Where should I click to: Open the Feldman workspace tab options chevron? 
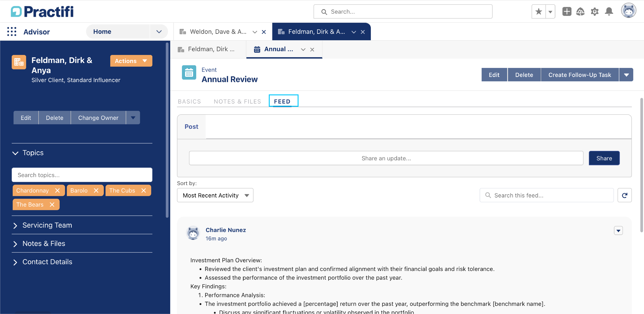[354, 32]
